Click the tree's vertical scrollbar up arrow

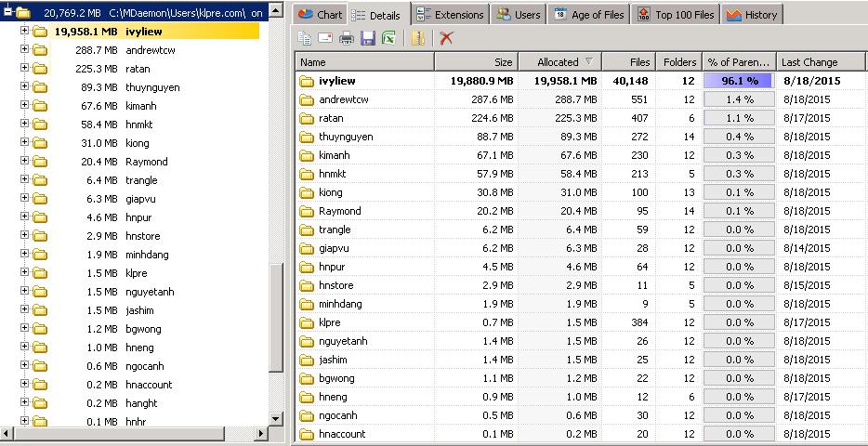tap(276, 9)
